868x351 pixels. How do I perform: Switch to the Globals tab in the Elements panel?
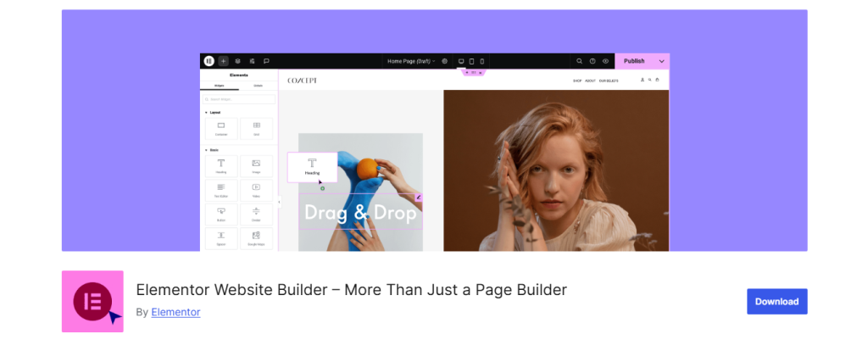(x=258, y=86)
